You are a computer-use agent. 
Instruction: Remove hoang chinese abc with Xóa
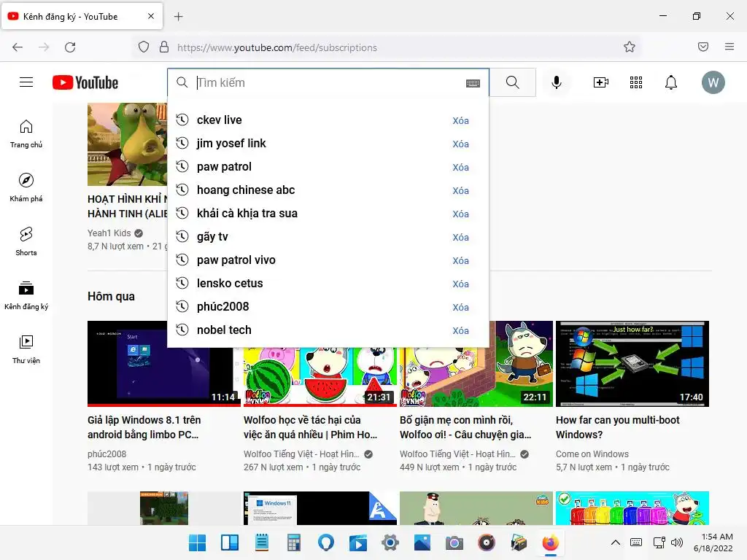(x=461, y=190)
